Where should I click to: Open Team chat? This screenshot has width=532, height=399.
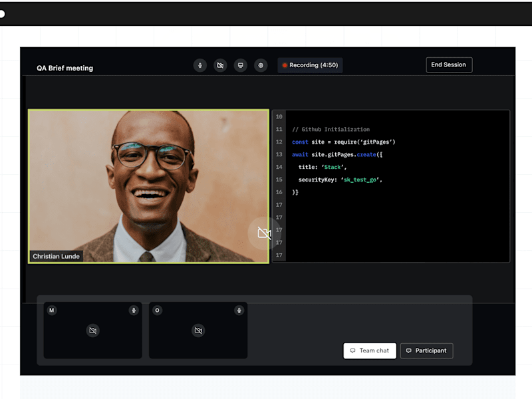(x=370, y=350)
